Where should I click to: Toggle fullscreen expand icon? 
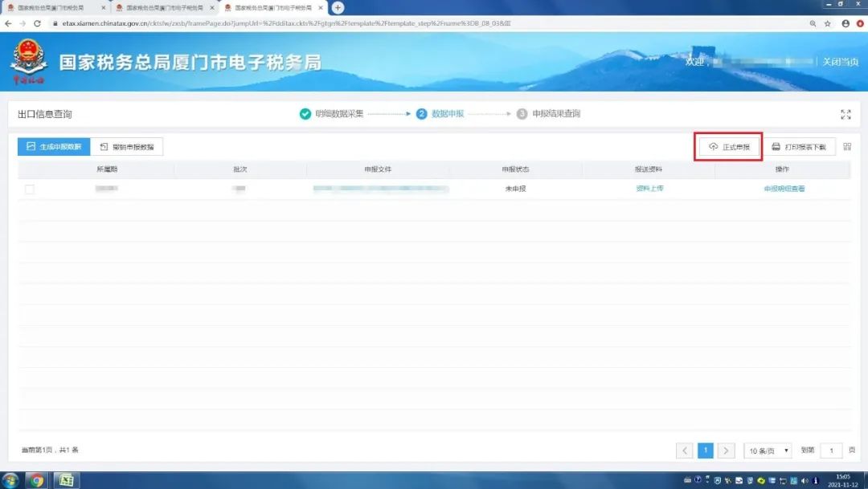click(x=845, y=115)
